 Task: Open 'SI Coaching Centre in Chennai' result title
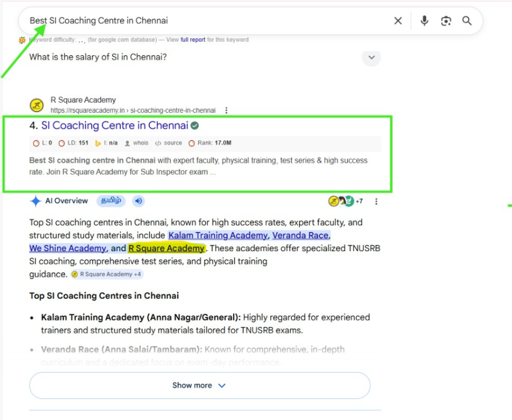[114, 125]
